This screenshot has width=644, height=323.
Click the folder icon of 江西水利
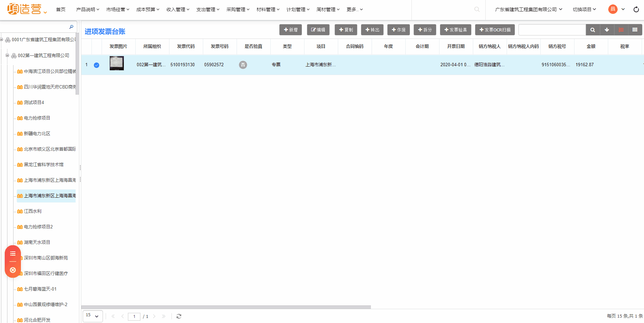(20, 212)
